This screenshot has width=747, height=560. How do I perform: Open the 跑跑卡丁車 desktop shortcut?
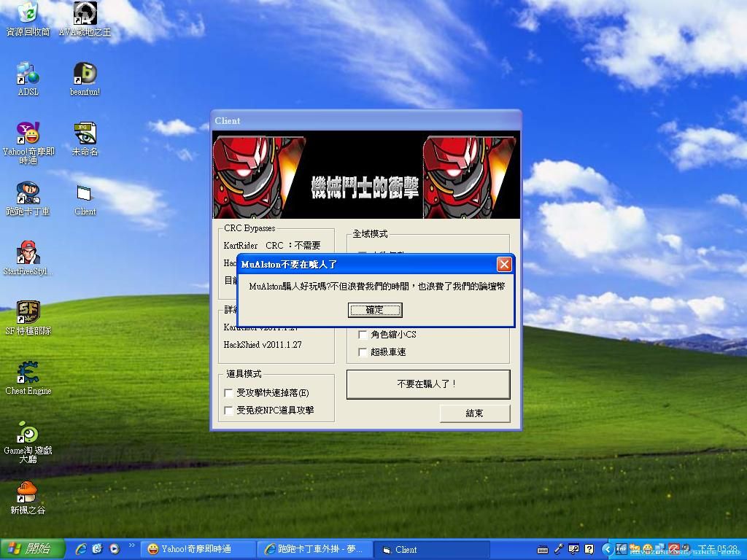(28, 193)
